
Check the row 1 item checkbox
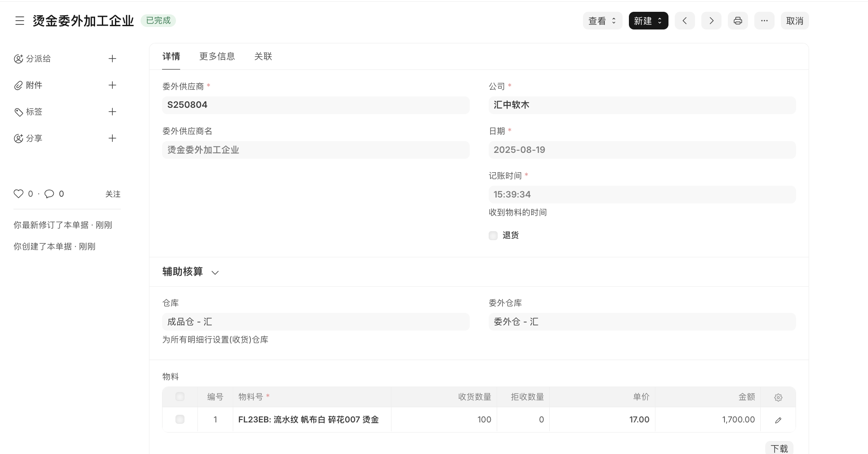tap(180, 419)
